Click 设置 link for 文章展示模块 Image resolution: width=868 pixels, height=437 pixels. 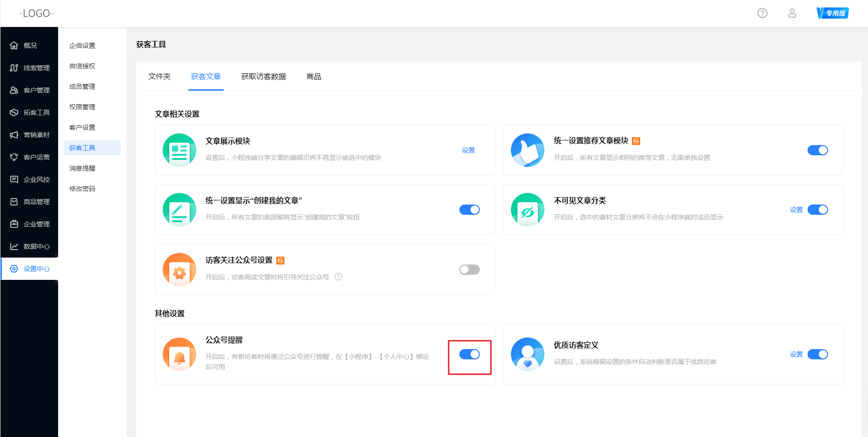[468, 150]
